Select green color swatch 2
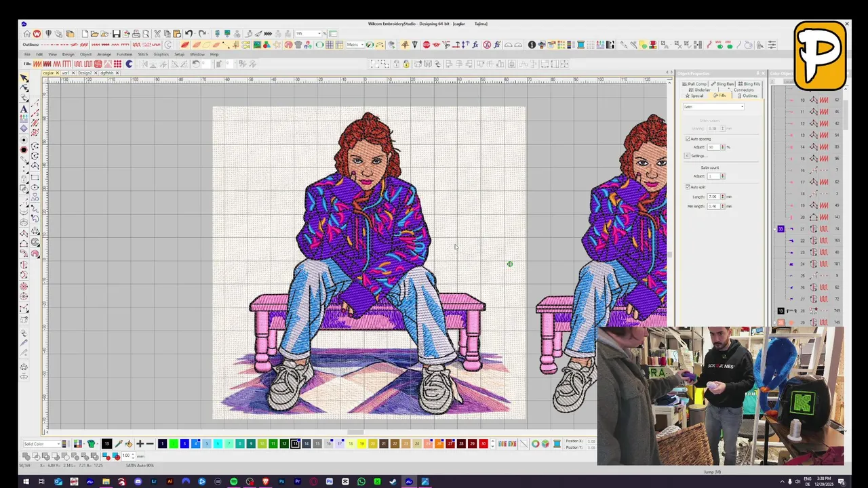Screen dimensions: 868x488 173,444
